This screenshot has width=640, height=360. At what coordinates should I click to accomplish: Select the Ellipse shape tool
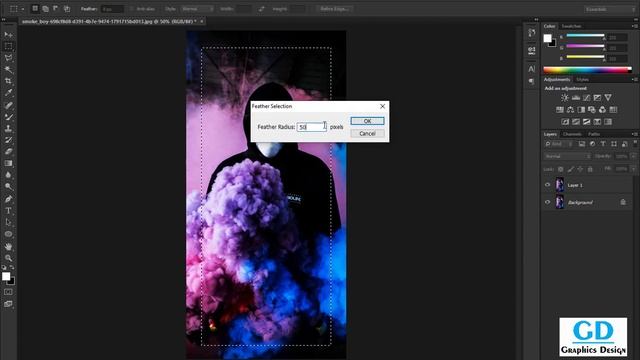[x=8, y=234]
